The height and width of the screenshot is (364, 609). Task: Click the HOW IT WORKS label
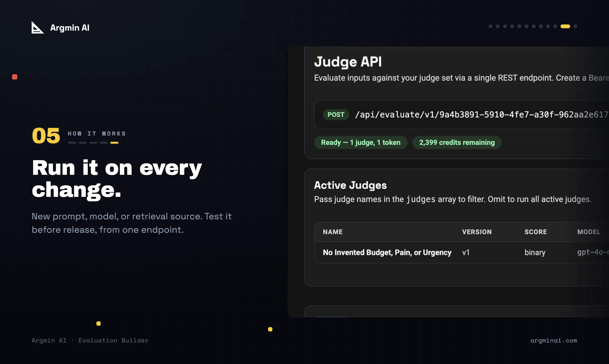pyautogui.click(x=97, y=134)
